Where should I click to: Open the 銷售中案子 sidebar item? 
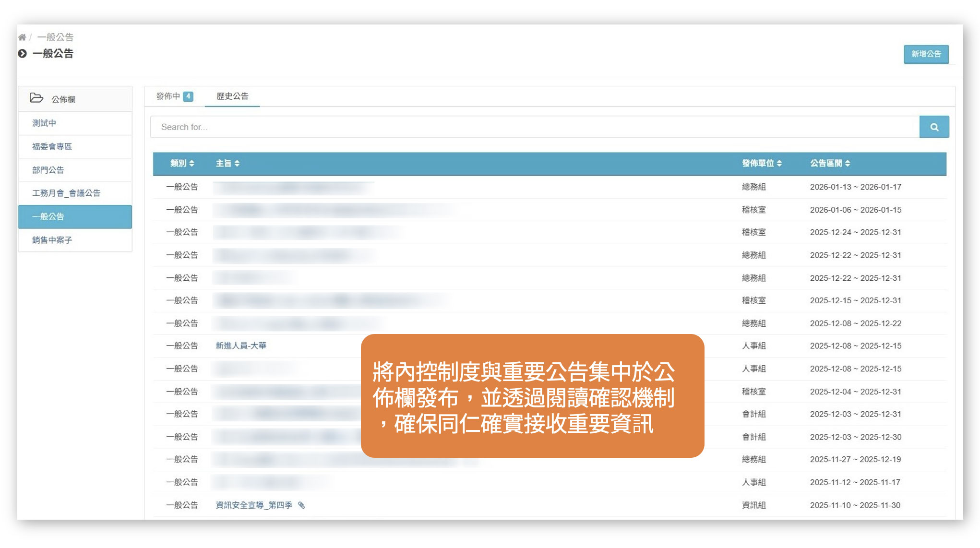(x=52, y=240)
